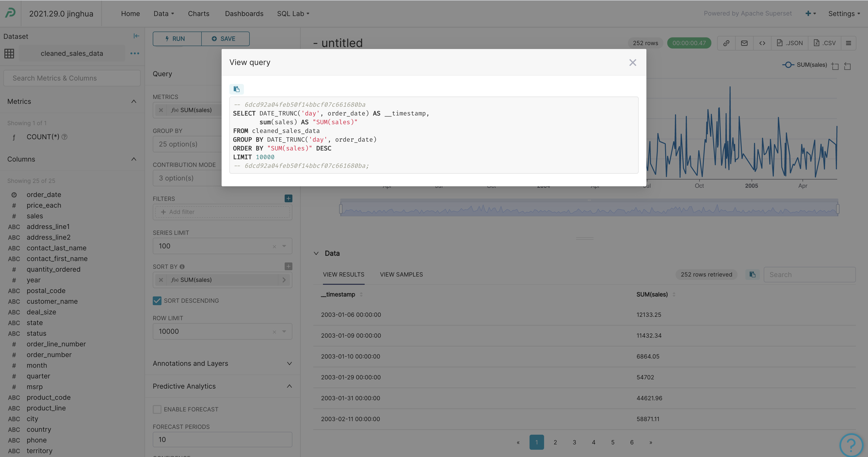Click the copy permalink link icon

point(726,43)
